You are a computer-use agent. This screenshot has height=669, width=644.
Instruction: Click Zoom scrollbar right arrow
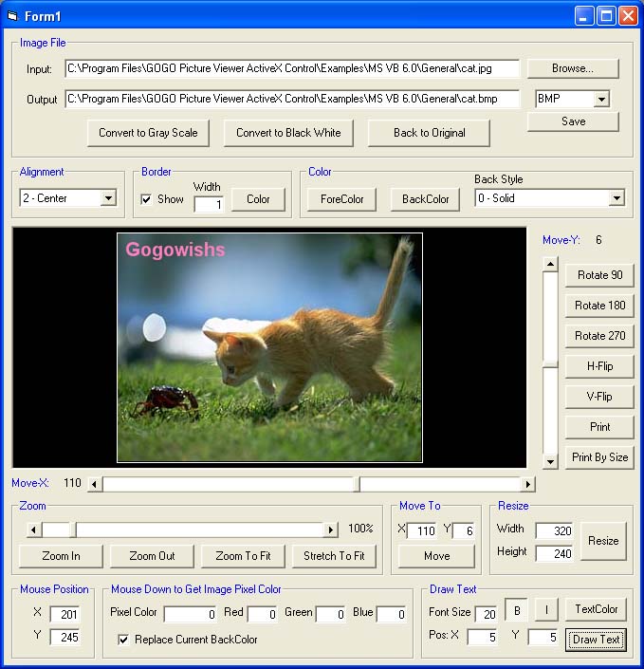330,530
